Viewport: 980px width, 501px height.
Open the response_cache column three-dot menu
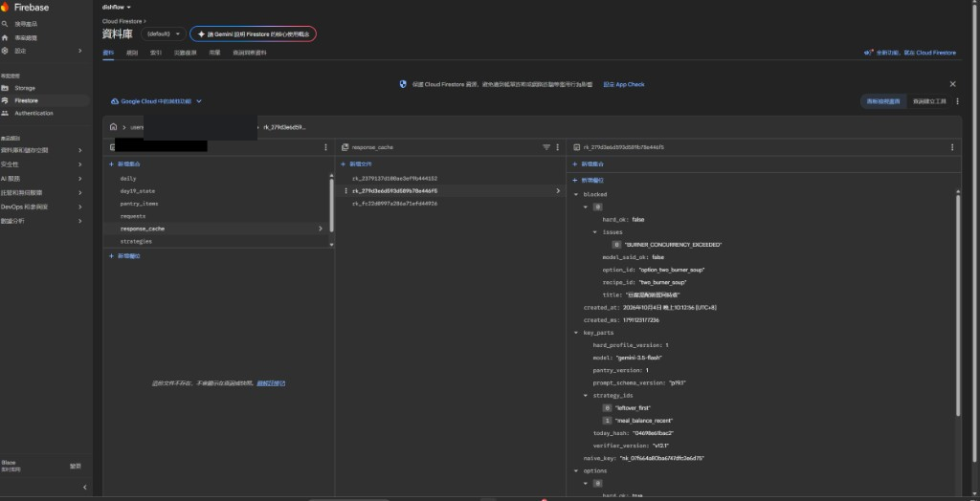click(558, 147)
